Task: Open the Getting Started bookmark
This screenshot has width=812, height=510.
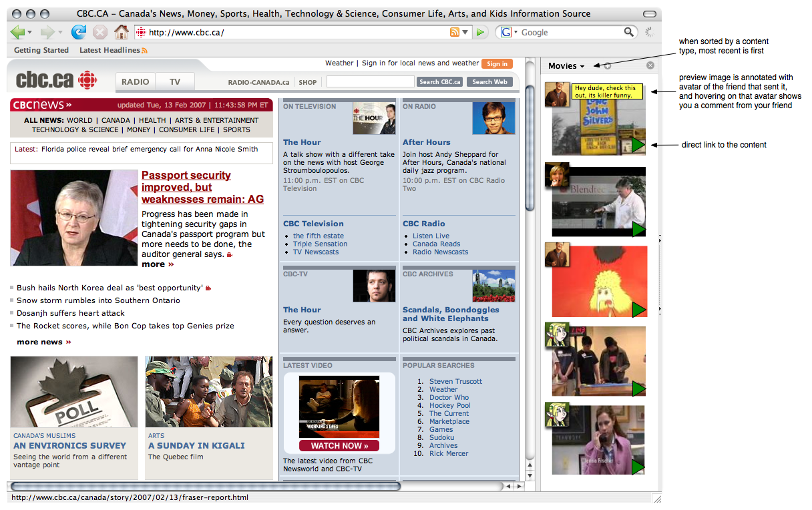Action: [x=41, y=50]
